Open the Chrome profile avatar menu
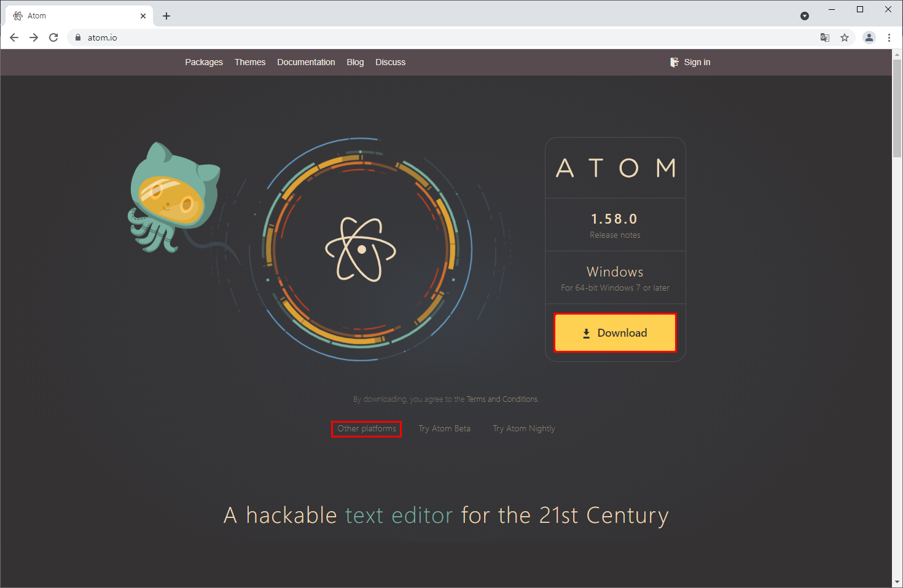 point(869,37)
